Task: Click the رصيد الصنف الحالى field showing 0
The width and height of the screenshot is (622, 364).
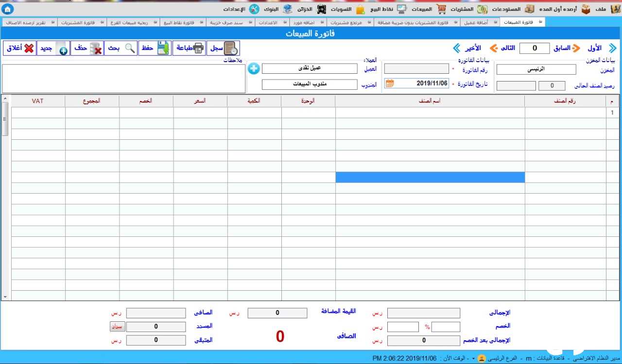Action: pyautogui.click(x=552, y=86)
